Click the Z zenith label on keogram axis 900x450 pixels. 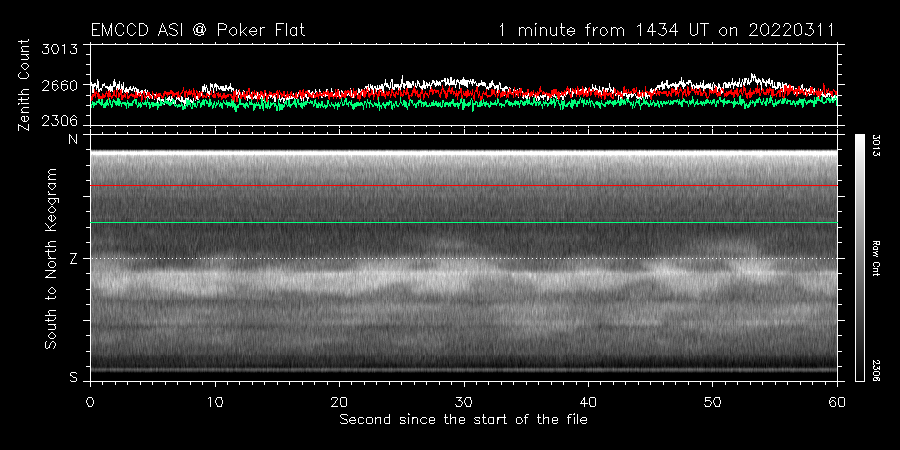(x=73, y=259)
